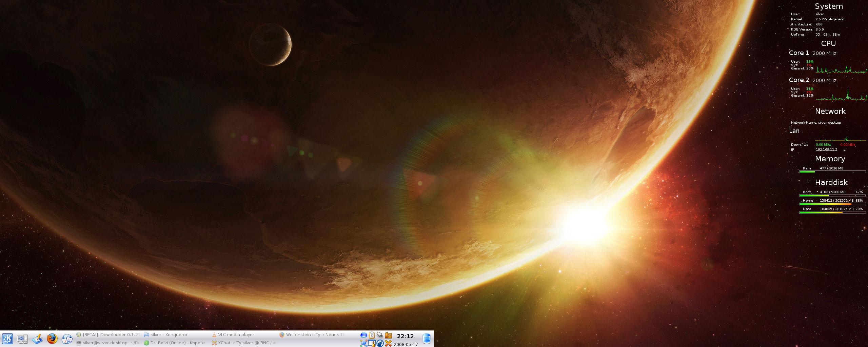Screen dimensions: 868x347
Task: Switch to VLC media player window
Action: 244,334
